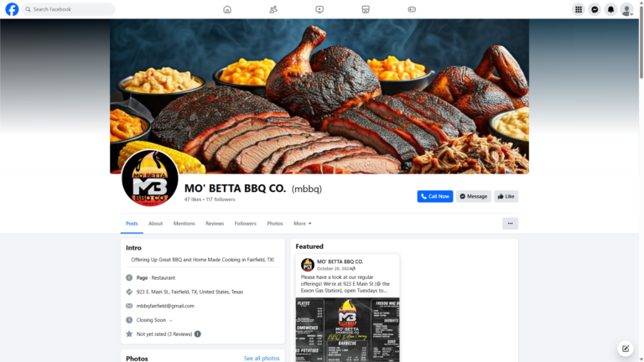Screen dimensions: 644x362
Task: Switch to the Reviews tab
Action: click(x=215, y=223)
